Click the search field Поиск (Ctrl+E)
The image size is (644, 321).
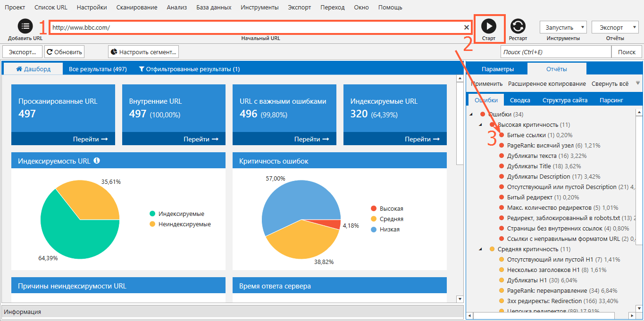click(x=556, y=52)
